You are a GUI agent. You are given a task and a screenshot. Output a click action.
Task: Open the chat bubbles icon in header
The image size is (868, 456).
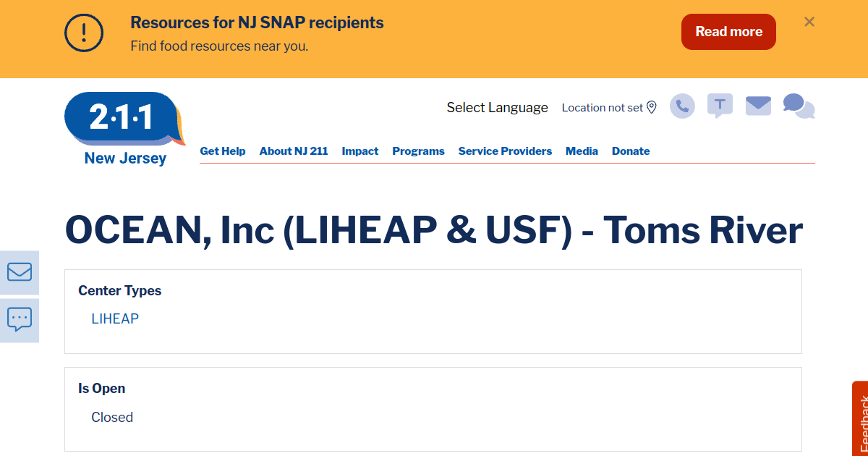(x=799, y=106)
